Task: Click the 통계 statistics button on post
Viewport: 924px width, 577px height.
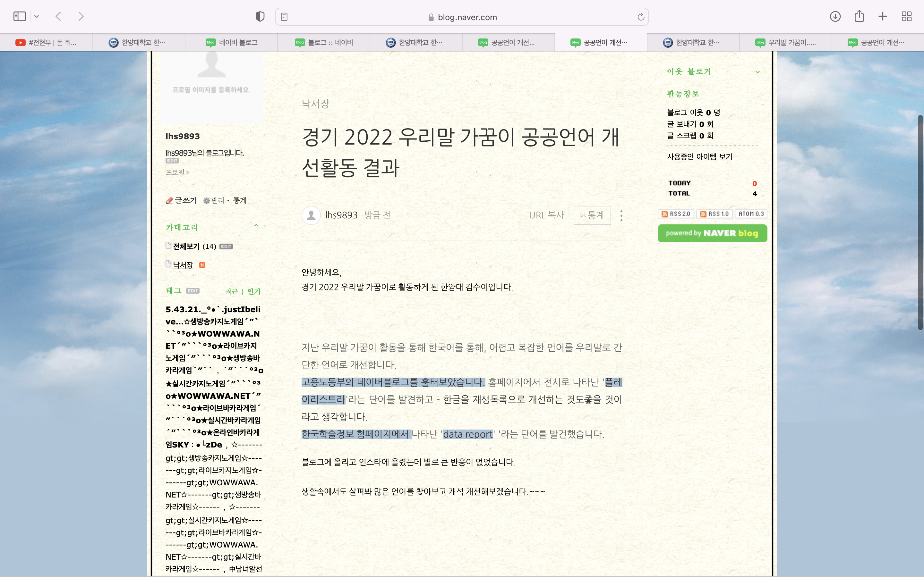Action: 592,215
